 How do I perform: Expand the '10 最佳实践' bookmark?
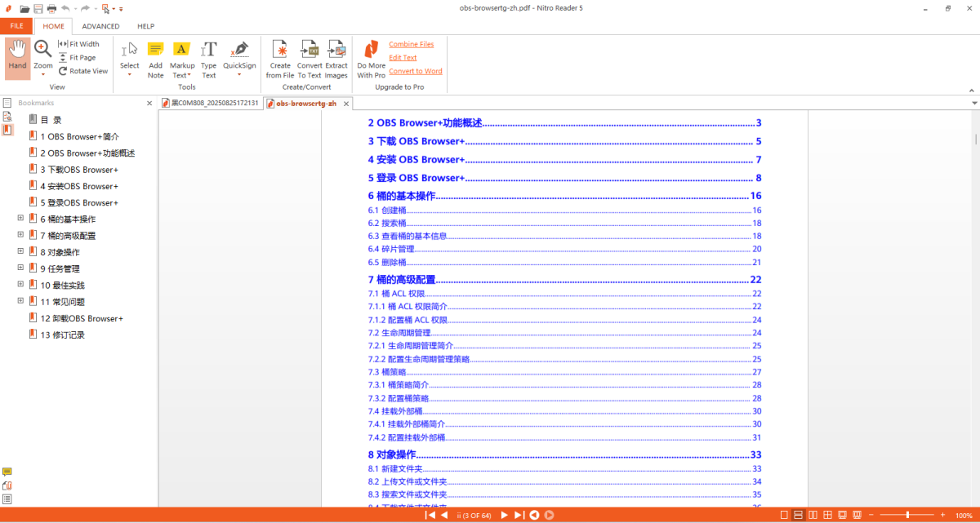(20, 285)
